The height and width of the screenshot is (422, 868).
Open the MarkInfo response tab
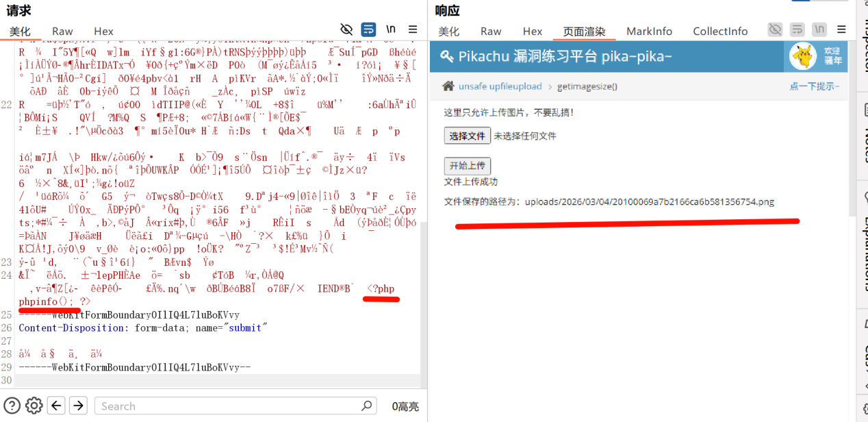tap(649, 32)
